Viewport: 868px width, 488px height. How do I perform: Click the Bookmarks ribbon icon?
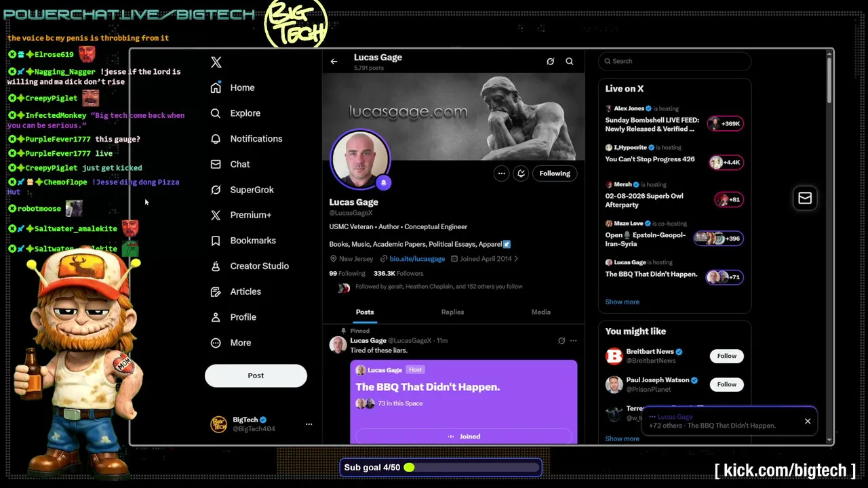click(216, 241)
